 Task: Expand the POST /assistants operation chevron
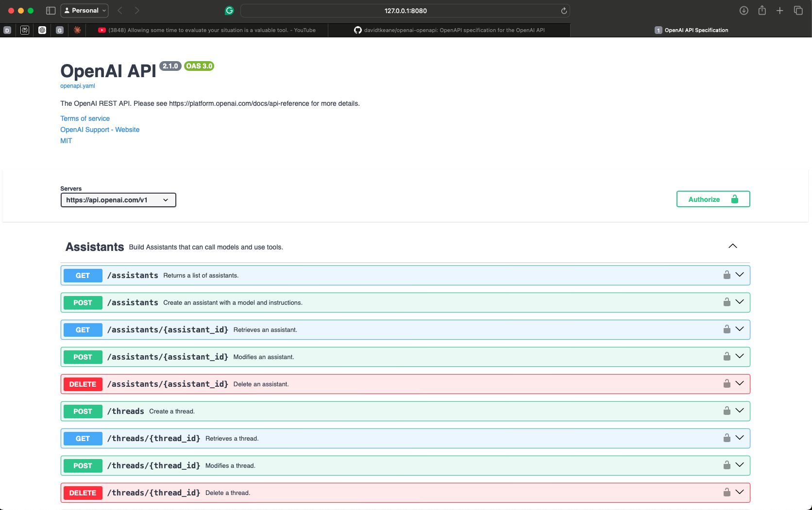(x=740, y=302)
